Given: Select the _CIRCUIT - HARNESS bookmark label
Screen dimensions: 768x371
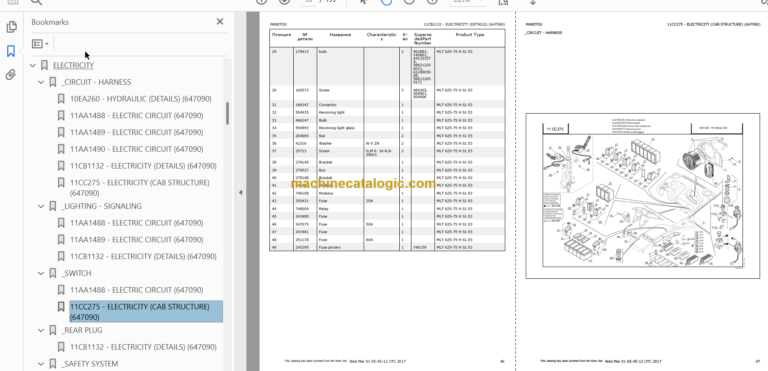Looking at the screenshot, I should point(96,82).
